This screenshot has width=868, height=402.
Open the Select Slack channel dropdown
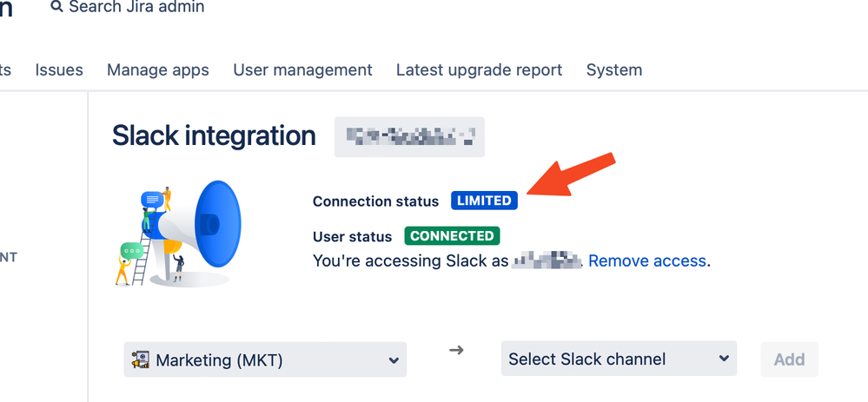pyautogui.click(x=619, y=359)
